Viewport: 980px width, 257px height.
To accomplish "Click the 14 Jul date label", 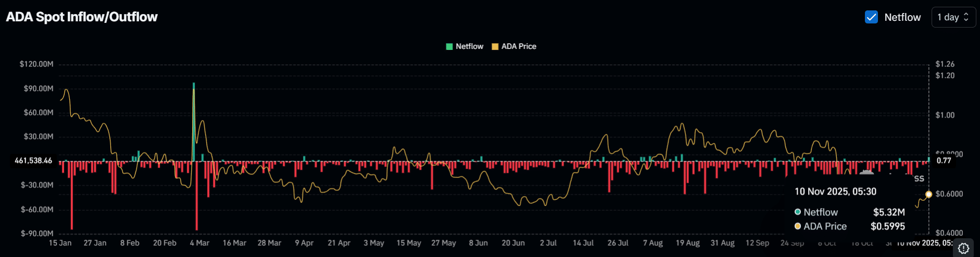I will coord(583,243).
